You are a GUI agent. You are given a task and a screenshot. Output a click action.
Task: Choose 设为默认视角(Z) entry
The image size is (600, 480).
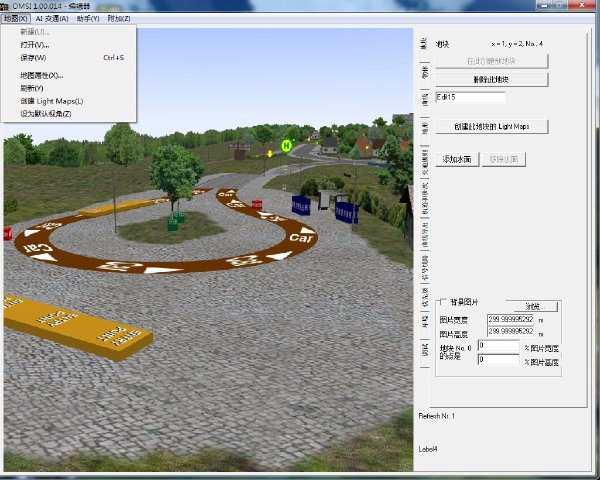tap(68, 114)
